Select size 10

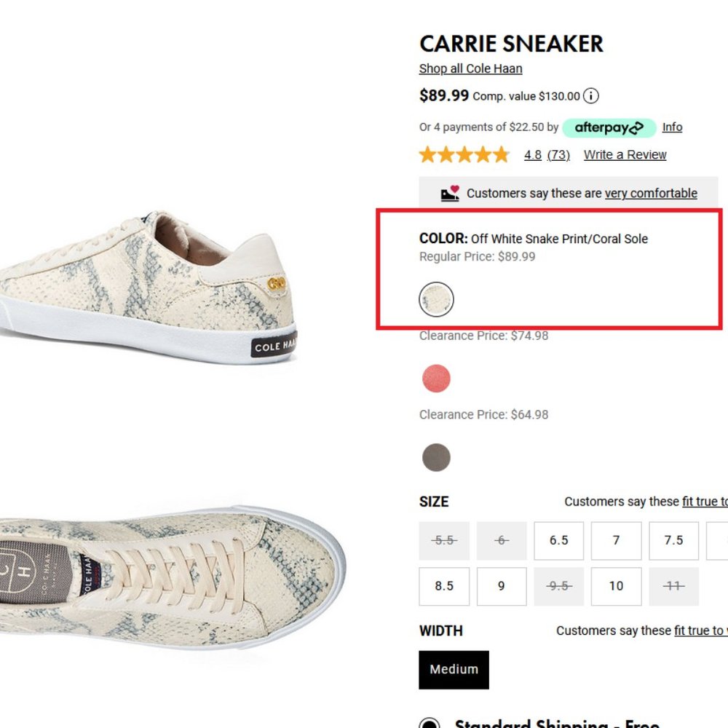pos(616,586)
